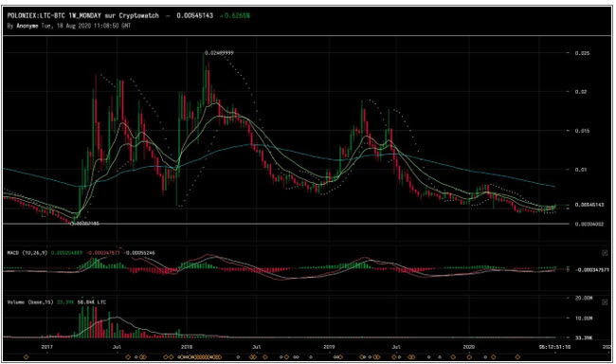Click the Tue, 18 Aug 2020 timestamp

coord(86,26)
